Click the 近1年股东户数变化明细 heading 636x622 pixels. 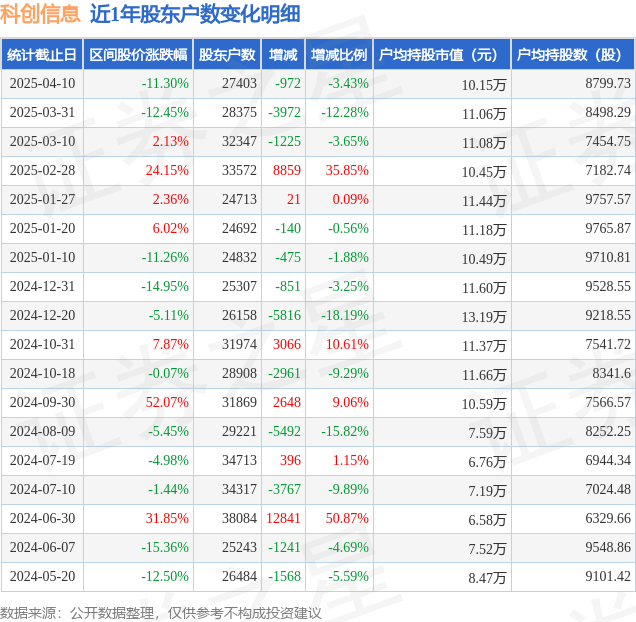(195, 14)
